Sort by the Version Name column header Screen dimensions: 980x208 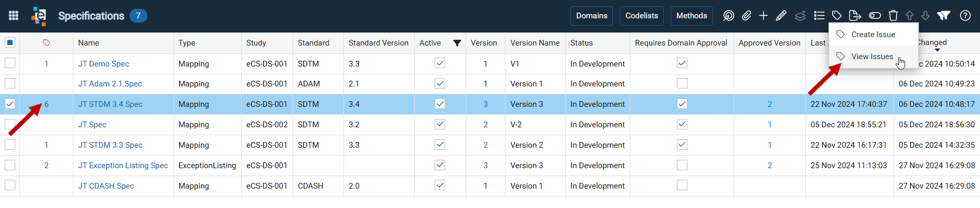[x=535, y=43]
